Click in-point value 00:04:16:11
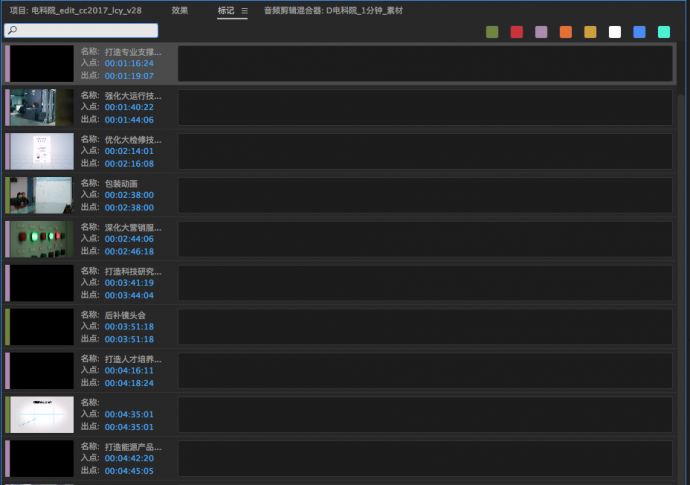This screenshot has height=485, width=690. click(x=129, y=370)
